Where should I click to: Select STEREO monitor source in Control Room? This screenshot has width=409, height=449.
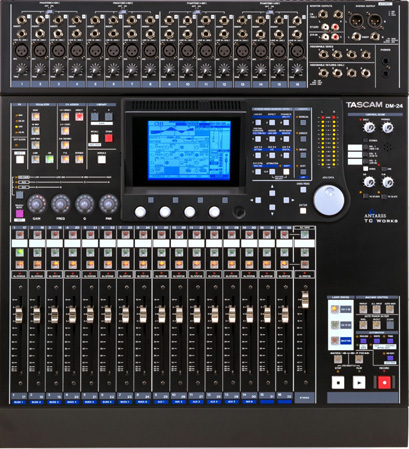[x=366, y=141]
